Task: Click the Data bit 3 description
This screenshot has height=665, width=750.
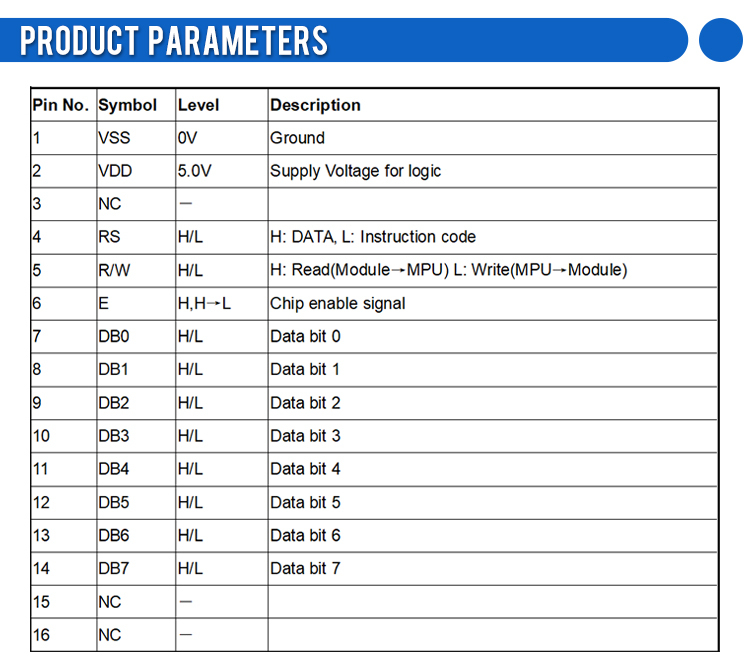Action: coord(305,436)
